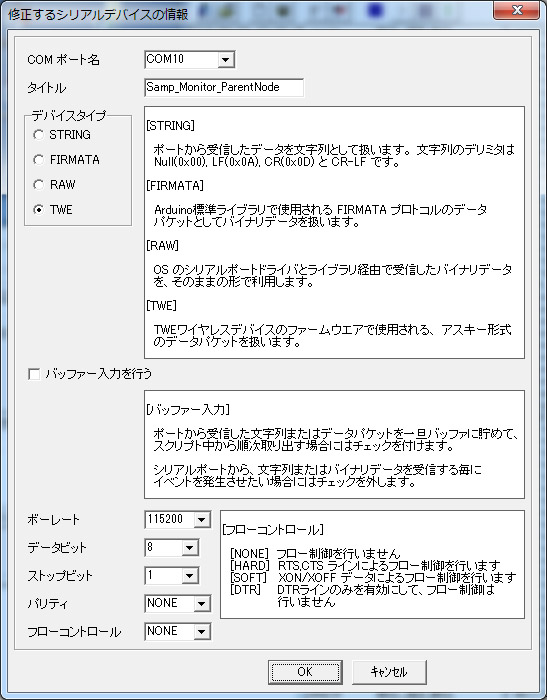This screenshot has height=700, width=547.
Task: Click the タイトル text field
Action: pyautogui.click(x=224, y=87)
